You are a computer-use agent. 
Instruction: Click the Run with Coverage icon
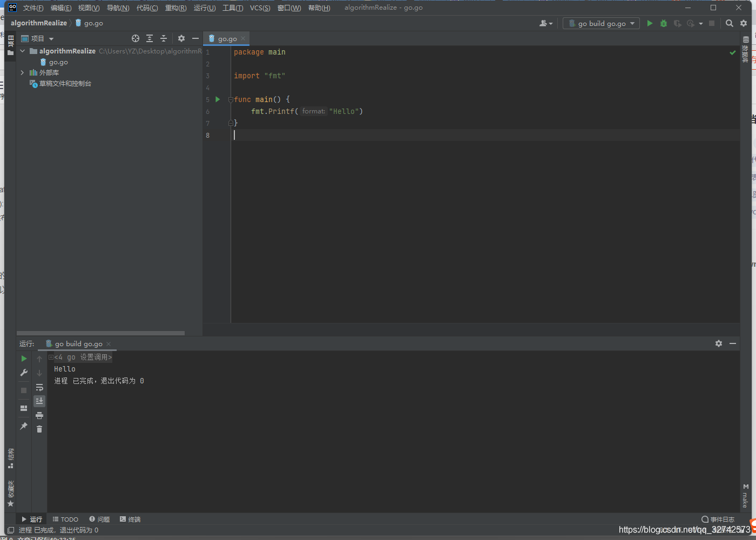click(x=677, y=23)
